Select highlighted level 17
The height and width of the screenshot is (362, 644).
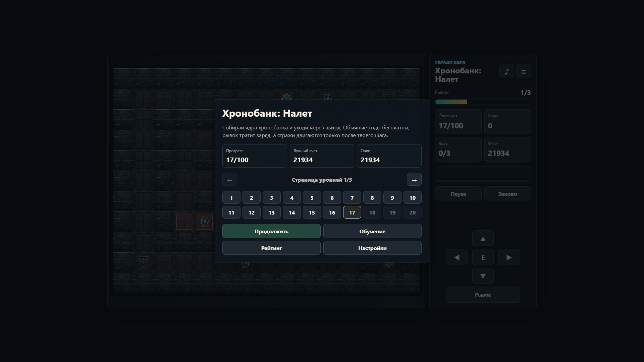pyautogui.click(x=352, y=213)
